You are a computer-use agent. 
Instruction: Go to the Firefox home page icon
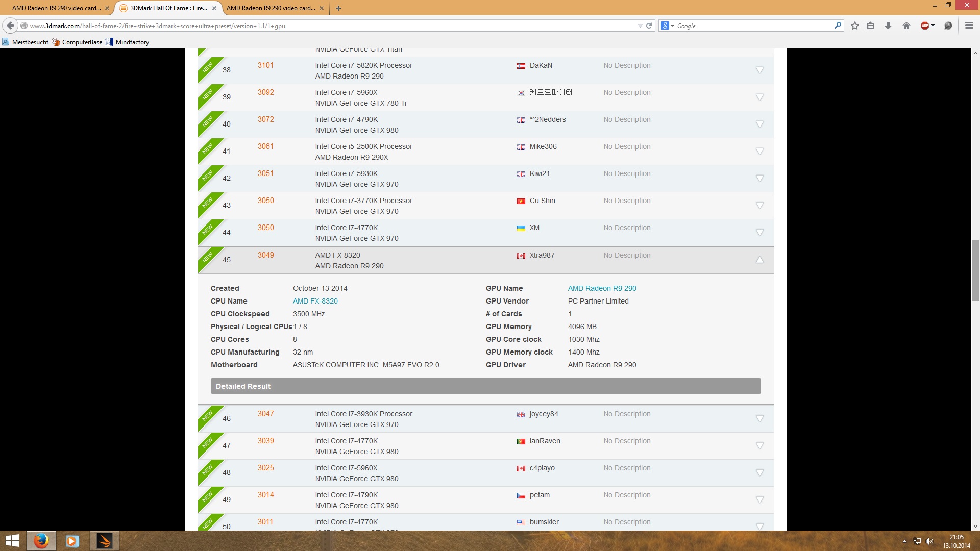(906, 26)
